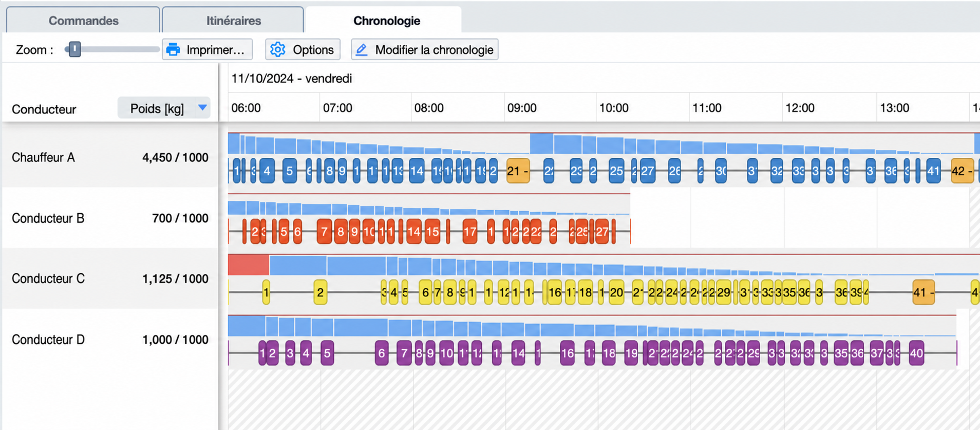
Task: Select Conducteur B red stop 7
Action: [324, 232]
